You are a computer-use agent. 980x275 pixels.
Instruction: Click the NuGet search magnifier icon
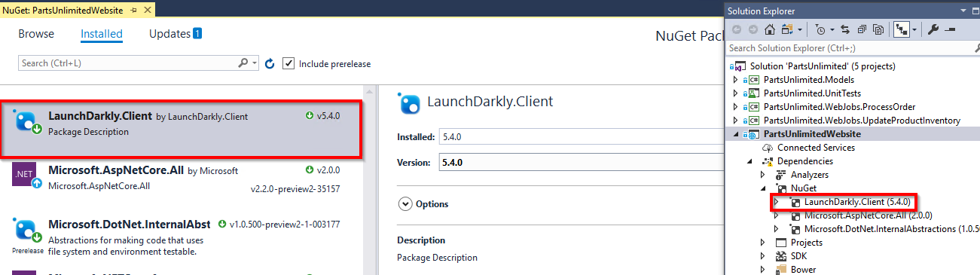[x=243, y=63]
